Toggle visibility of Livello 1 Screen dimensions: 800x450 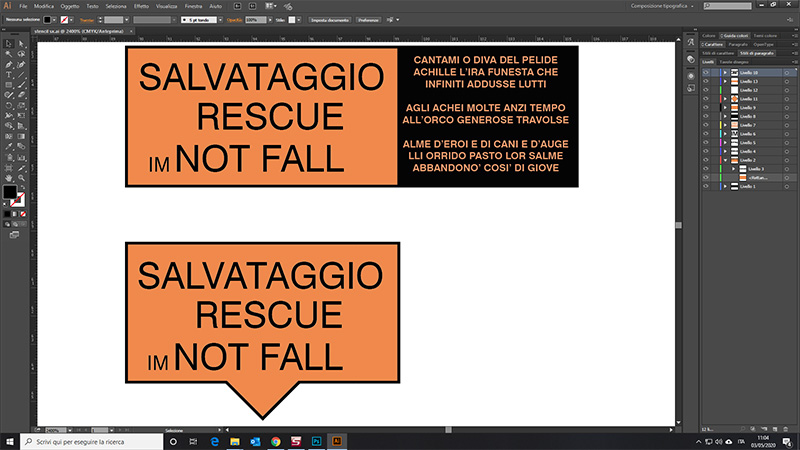(x=706, y=187)
